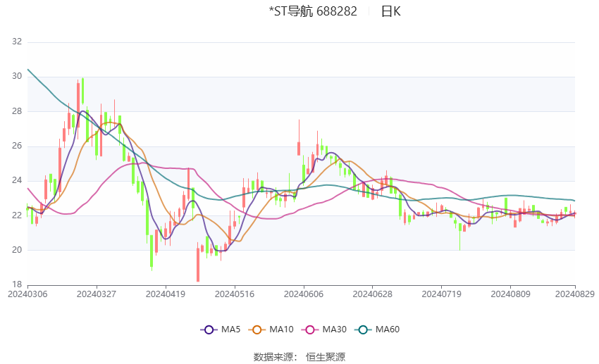Click y-axis value label 20
Image resolution: width=599 pixels, height=364 pixels.
click(17, 250)
